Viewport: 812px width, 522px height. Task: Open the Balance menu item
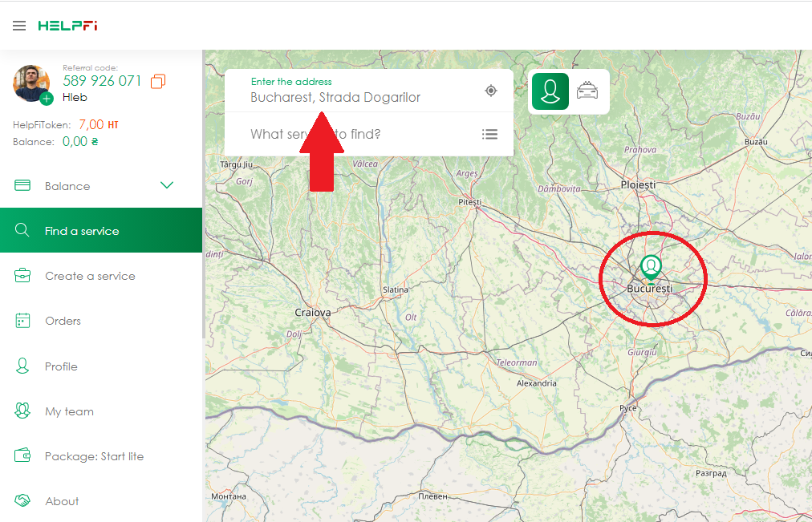click(x=67, y=186)
